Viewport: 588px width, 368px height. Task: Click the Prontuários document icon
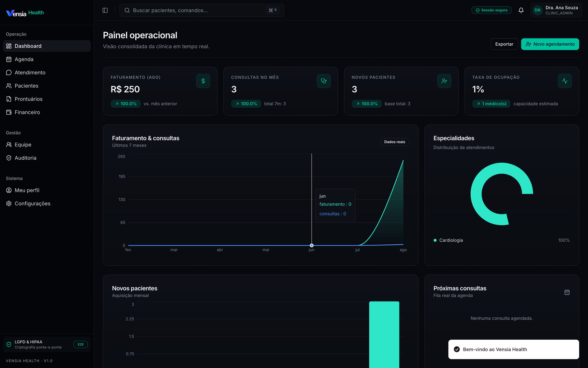pyautogui.click(x=9, y=99)
